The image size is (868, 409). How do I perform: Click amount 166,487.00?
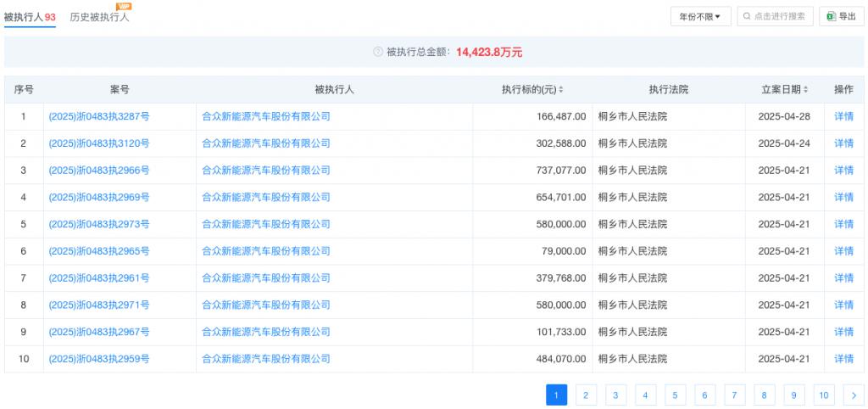point(561,116)
